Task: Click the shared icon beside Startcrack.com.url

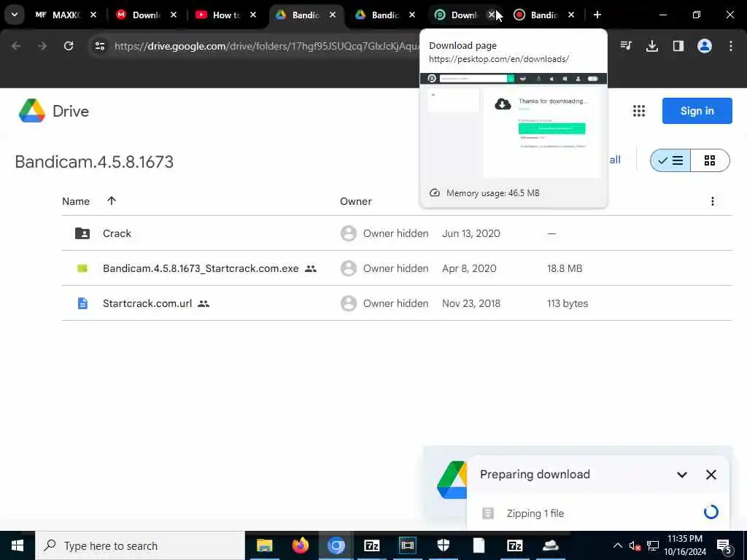Action: [x=204, y=303]
